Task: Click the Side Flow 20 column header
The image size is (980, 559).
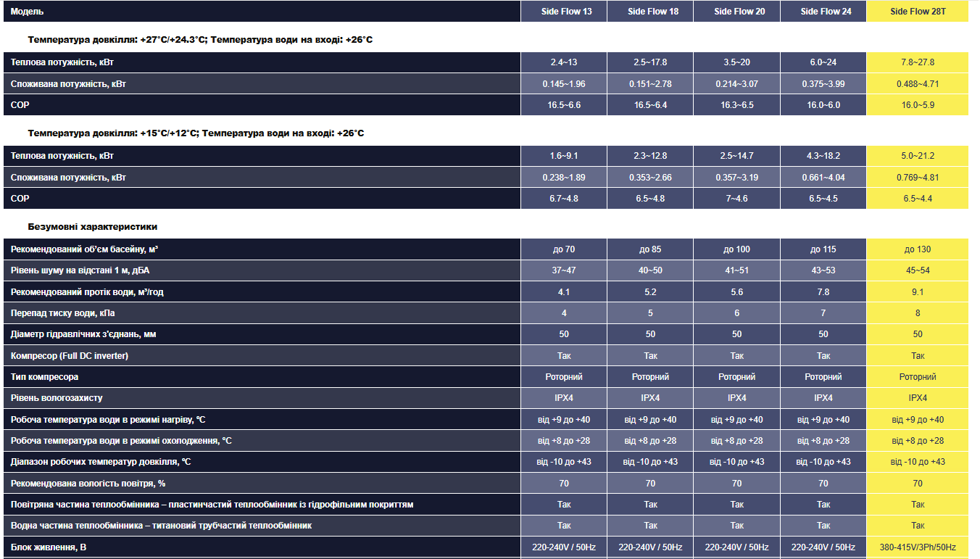Action: [x=736, y=12]
